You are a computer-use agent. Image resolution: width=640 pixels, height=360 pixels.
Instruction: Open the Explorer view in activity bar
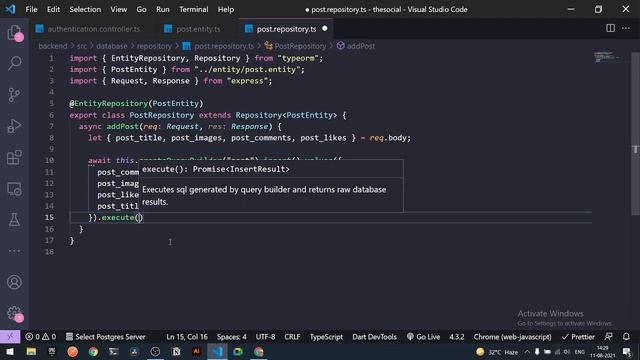tap(14, 33)
